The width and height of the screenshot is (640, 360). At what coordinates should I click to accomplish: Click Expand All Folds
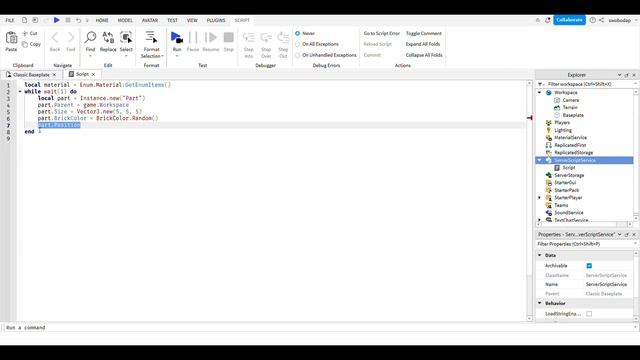(x=422, y=44)
